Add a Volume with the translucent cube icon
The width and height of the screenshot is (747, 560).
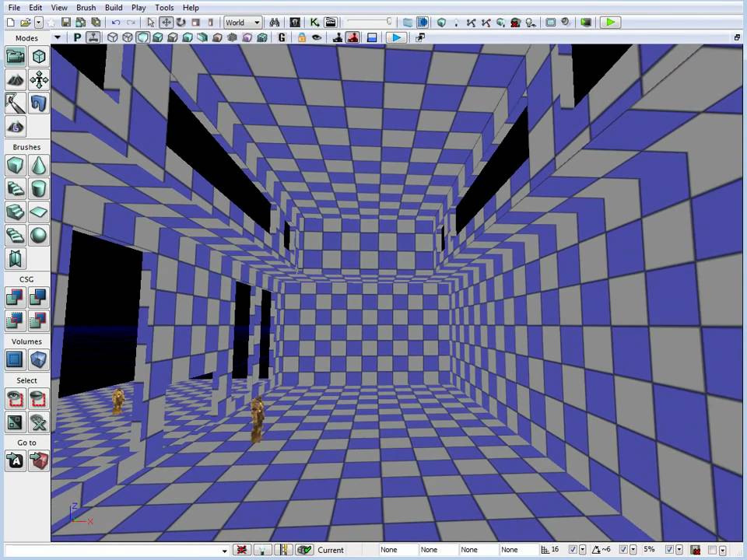coord(39,360)
